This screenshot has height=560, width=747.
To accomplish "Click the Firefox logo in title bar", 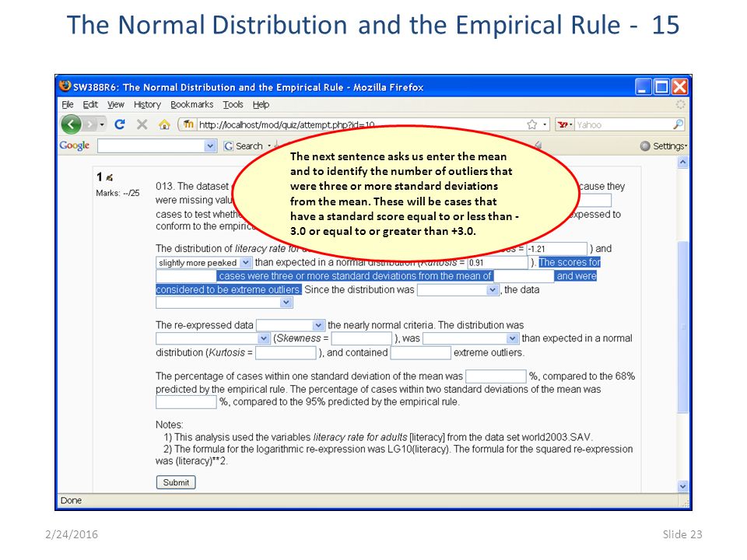I will 65,86.
